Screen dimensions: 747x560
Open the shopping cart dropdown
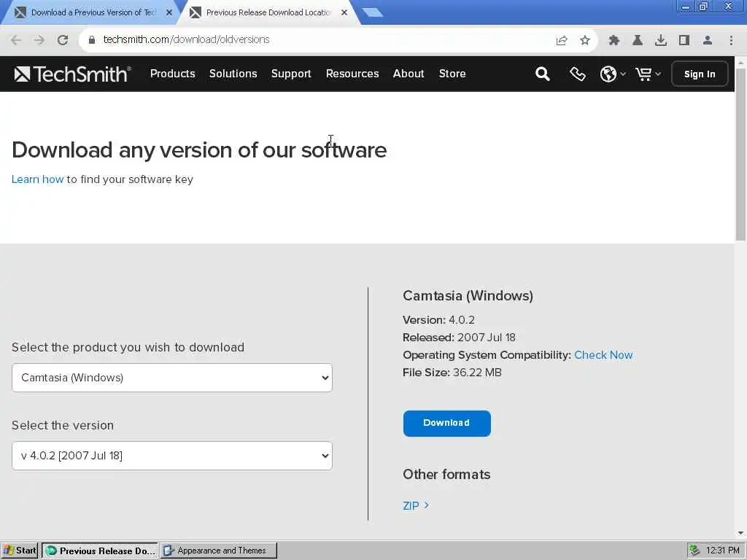pos(648,74)
